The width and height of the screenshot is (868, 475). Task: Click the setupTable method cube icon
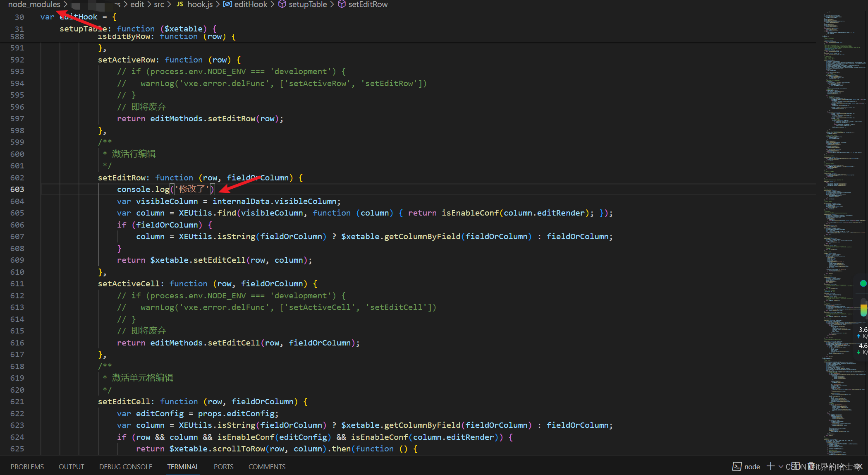pos(282,4)
